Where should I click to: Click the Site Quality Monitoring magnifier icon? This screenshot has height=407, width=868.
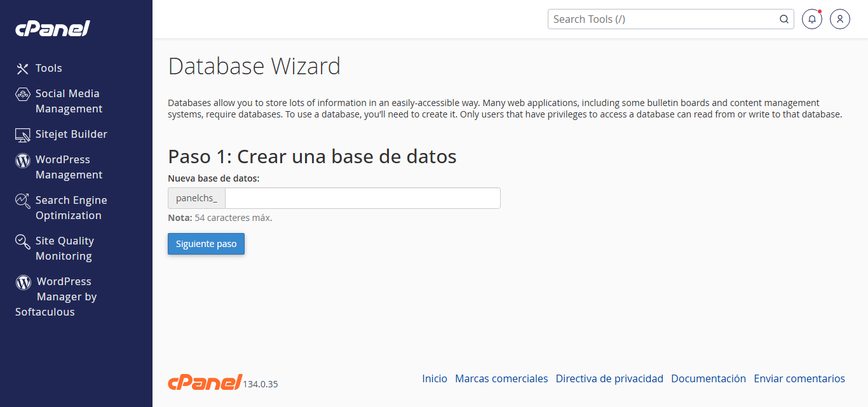[x=23, y=241]
